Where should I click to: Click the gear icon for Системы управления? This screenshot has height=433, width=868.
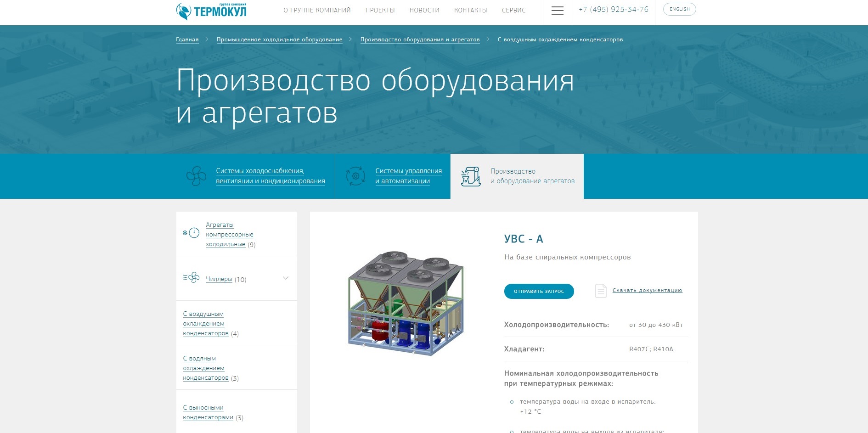click(x=355, y=176)
